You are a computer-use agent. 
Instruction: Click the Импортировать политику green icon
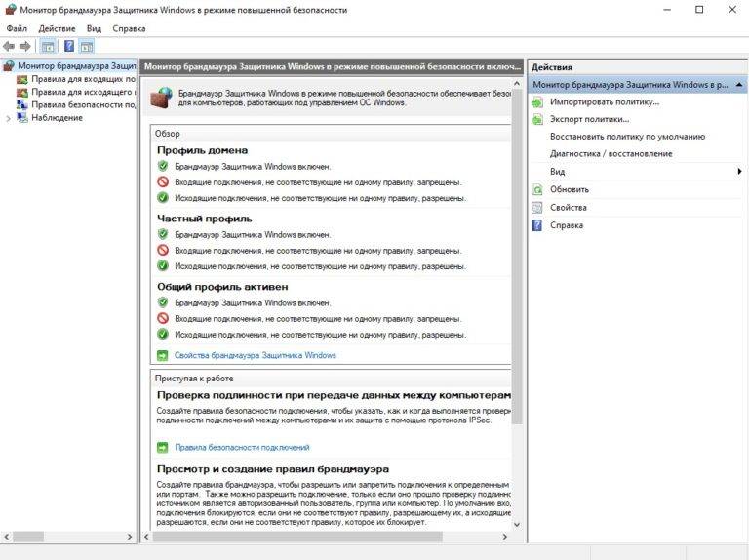[x=537, y=102]
